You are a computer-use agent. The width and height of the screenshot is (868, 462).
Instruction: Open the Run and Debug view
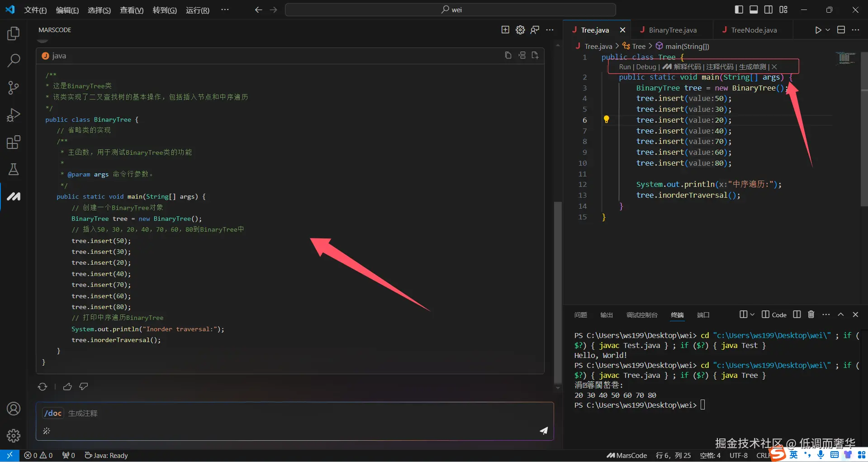coord(14,115)
